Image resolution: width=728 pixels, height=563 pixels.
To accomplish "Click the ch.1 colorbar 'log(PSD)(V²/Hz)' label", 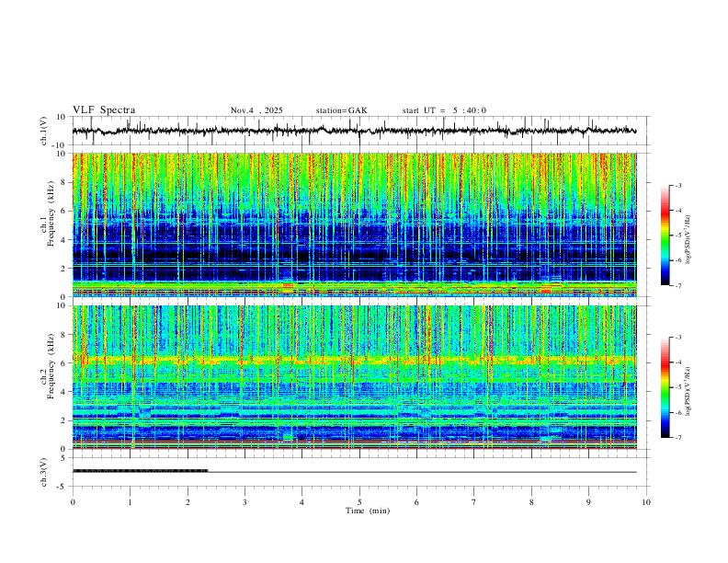I will (688, 240).
